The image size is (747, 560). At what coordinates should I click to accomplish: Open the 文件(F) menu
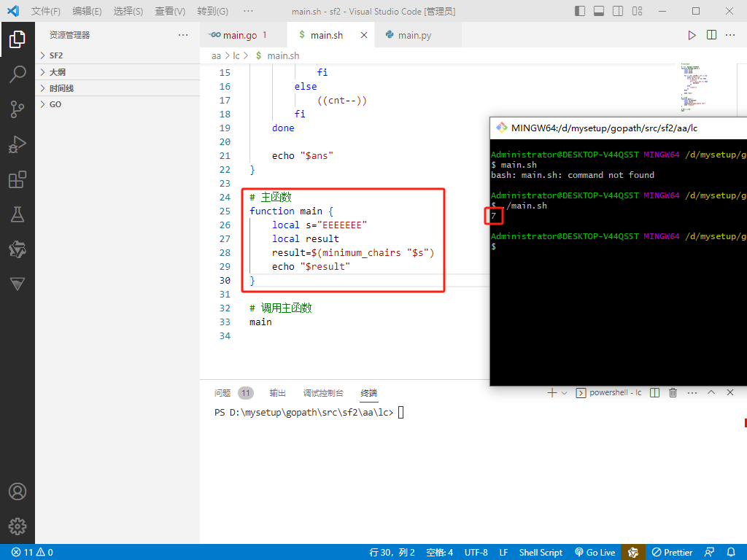46,11
